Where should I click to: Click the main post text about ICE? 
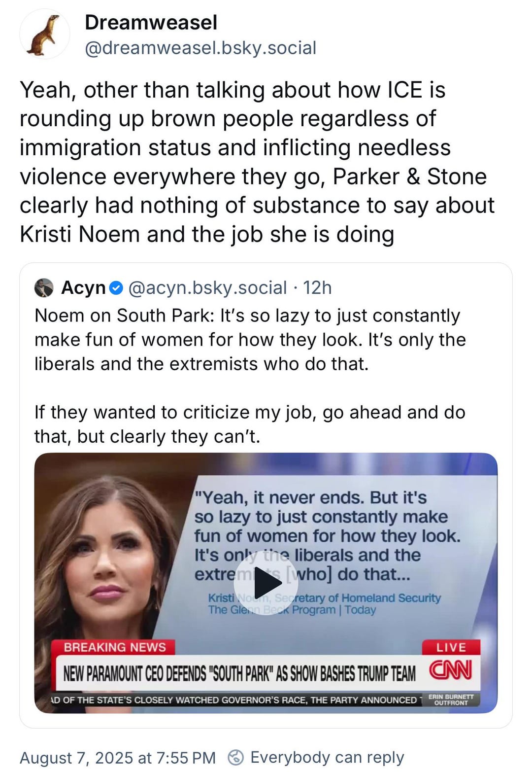coord(257,162)
